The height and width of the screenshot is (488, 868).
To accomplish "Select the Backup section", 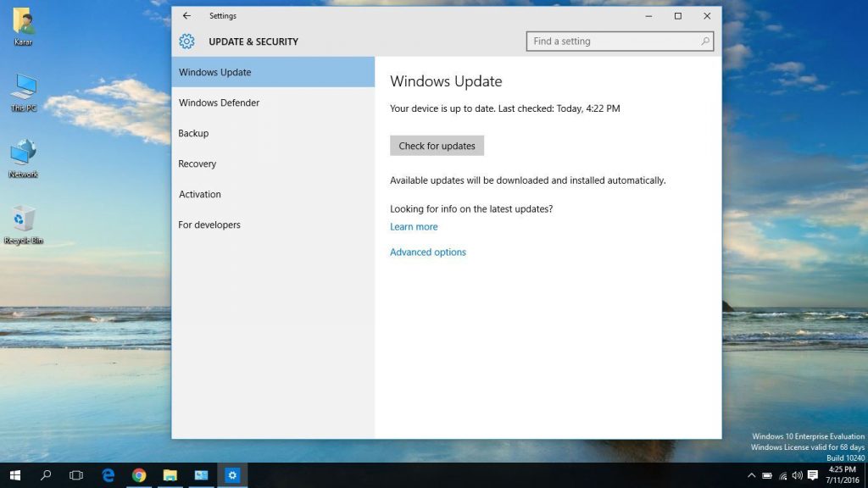I will click(193, 133).
